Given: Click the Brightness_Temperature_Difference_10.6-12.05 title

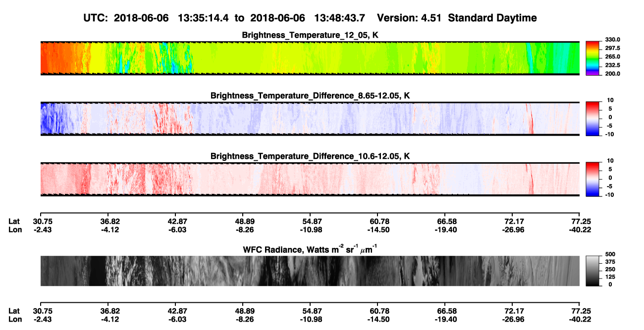Looking at the screenshot, I should [310, 156].
